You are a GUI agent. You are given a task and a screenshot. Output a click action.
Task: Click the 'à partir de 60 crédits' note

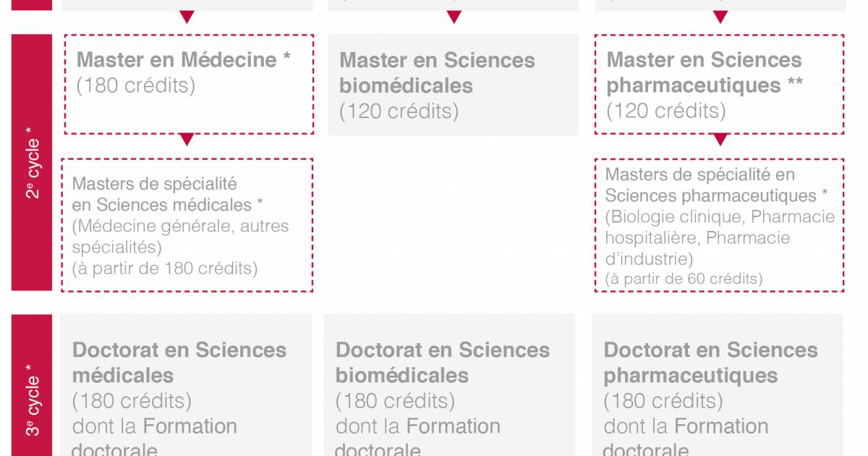(684, 279)
